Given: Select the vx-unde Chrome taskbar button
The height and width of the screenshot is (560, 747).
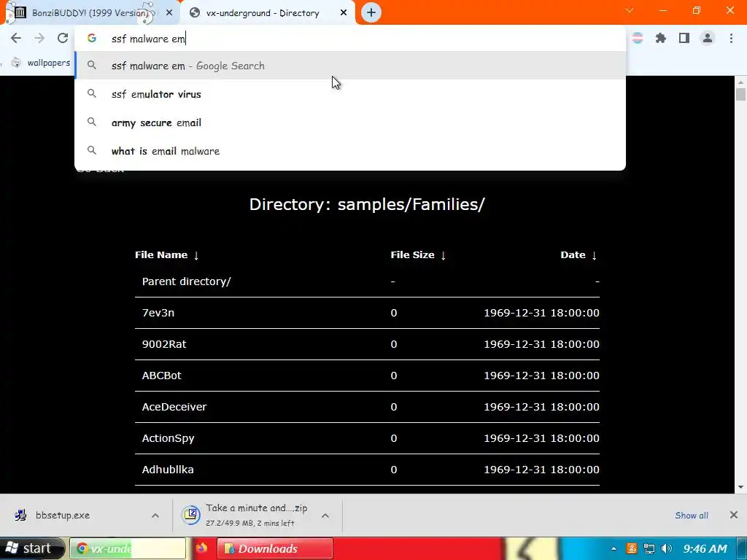Looking at the screenshot, I should click(128, 548).
